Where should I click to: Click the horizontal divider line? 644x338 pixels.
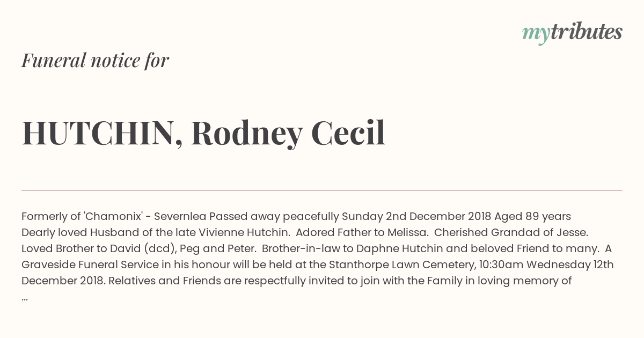(322, 190)
